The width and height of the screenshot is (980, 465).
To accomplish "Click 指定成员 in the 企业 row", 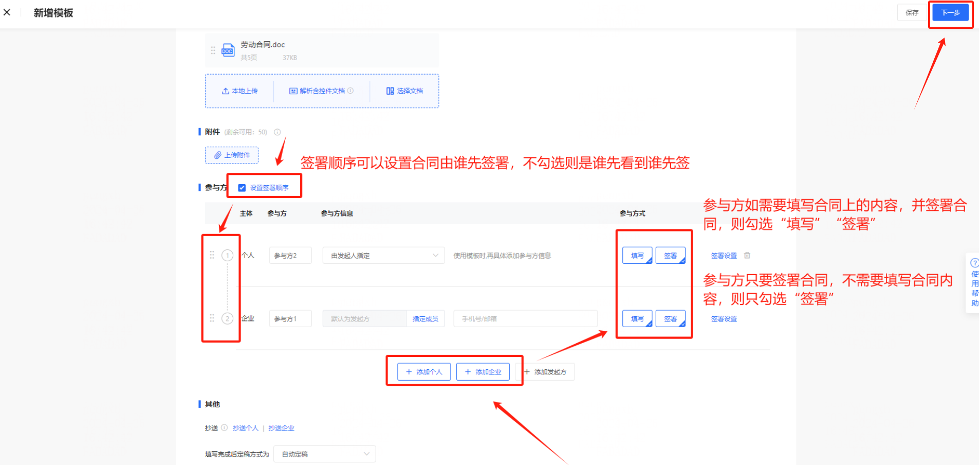I will 425,319.
